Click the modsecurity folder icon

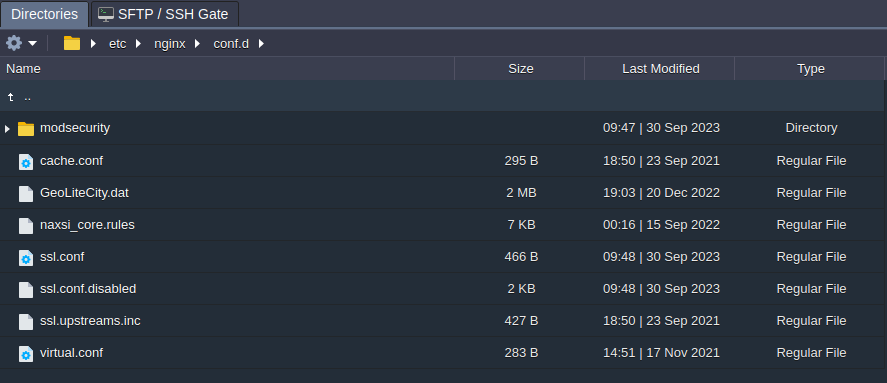[x=26, y=128]
